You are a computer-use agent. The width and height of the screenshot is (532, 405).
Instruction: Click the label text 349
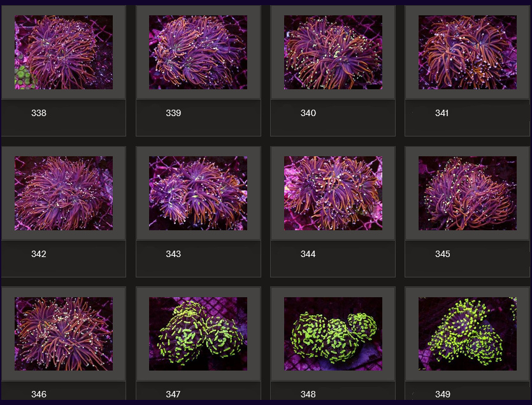(x=443, y=394)
